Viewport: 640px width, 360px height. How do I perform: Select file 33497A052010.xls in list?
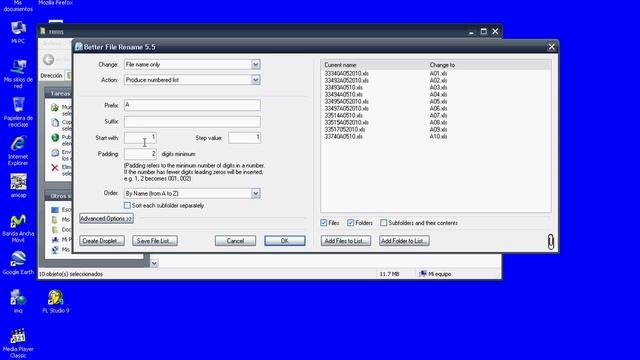coord(347,108)
